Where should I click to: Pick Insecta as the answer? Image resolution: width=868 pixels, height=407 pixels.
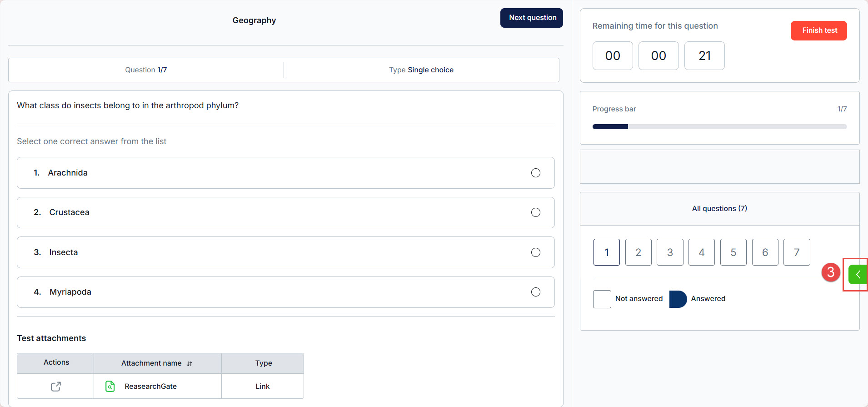click(x=536, y=252)
